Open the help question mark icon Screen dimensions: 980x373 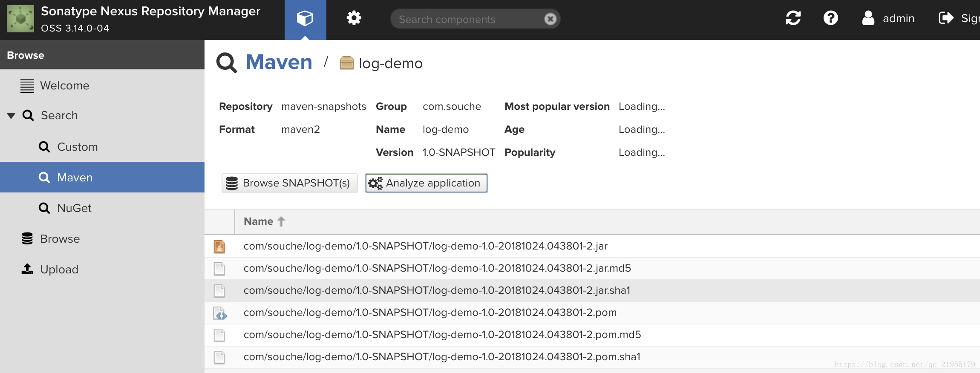tap(830, 18)
